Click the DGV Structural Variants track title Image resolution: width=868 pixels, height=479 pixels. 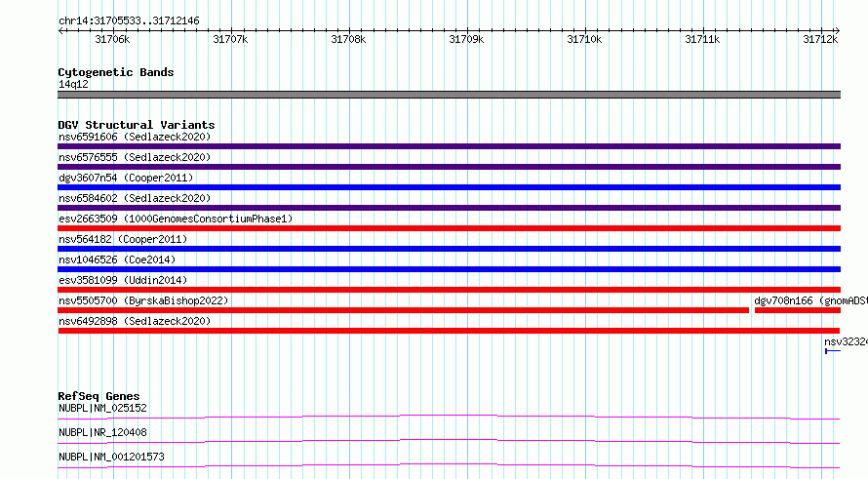coord(137,125)
